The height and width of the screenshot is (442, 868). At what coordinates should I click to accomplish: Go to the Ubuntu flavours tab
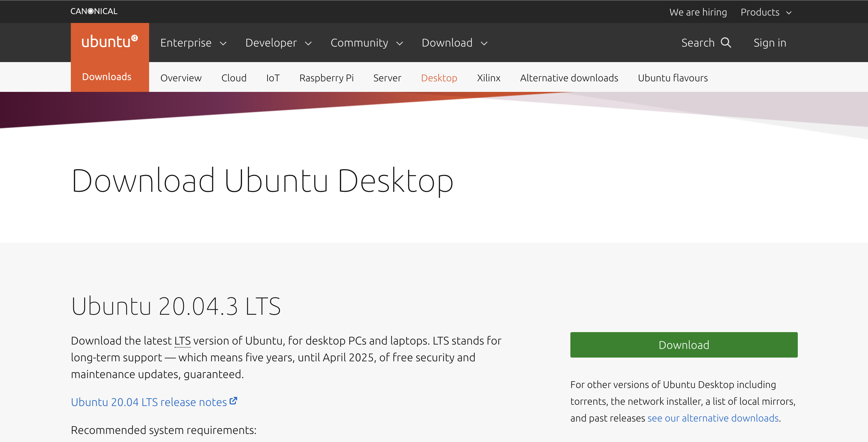673,78
